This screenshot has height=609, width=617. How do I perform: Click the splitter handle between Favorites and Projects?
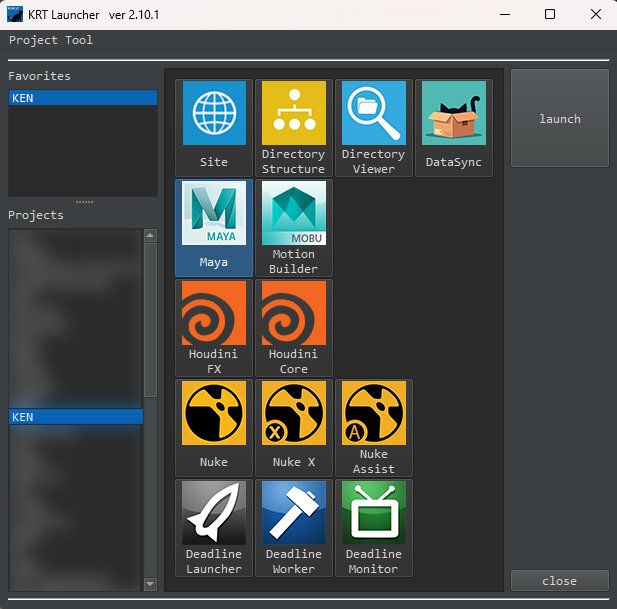(84, 202)
